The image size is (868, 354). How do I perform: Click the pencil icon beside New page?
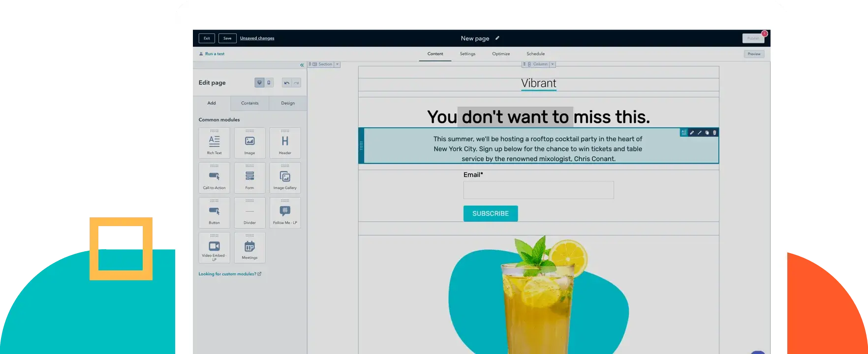497,38
